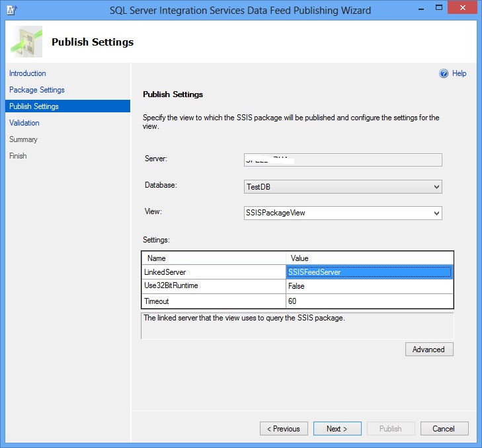482x448 pixels.
Task: Select the LinkedServer name row
Action: (213, 272)
